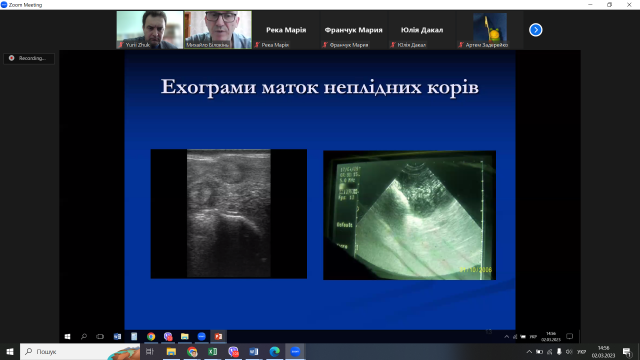
Task: Open Task View button
Action: (150, 351)
